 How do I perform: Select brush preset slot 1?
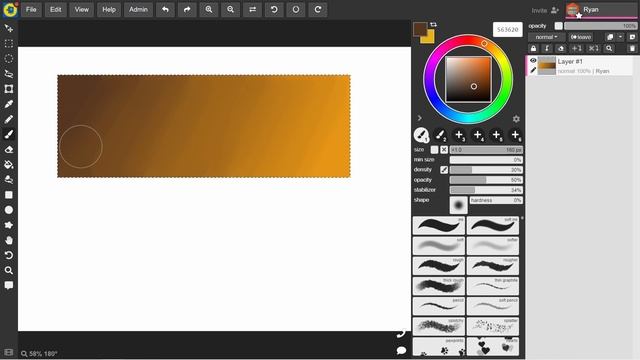(421, 135)
